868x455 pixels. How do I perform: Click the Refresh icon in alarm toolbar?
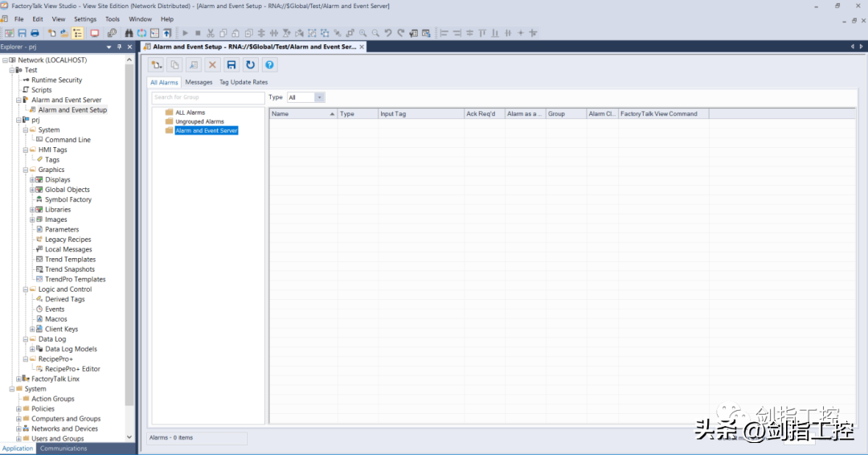pos(250,65)
